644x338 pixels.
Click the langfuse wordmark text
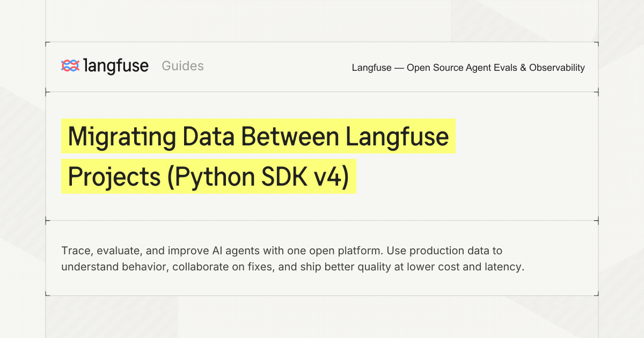(116, 66)
